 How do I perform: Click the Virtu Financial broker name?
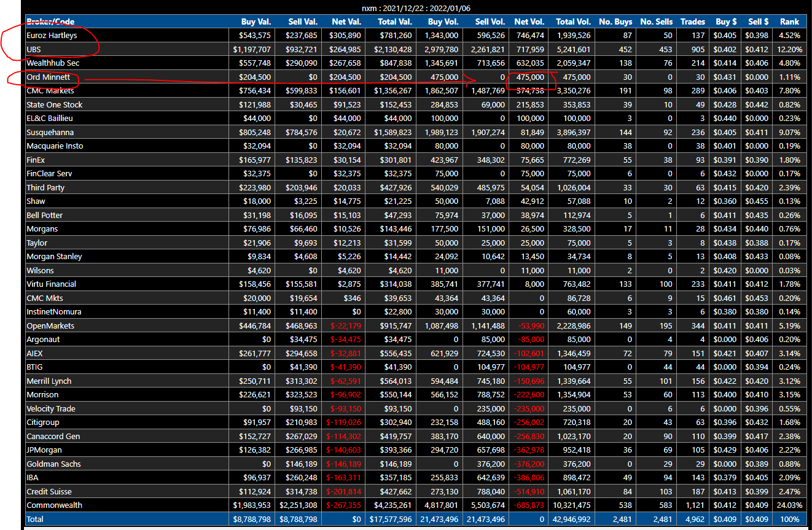pos(51,284)
